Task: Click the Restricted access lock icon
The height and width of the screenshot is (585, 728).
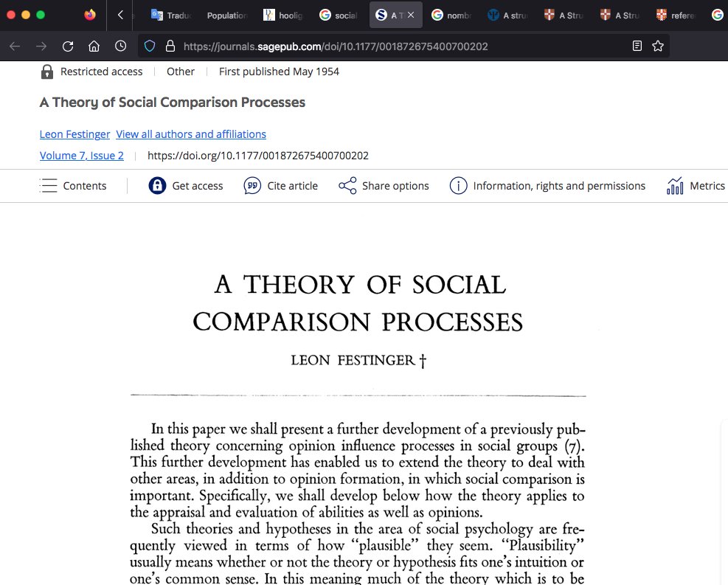Action: click(x=47, y=72)
